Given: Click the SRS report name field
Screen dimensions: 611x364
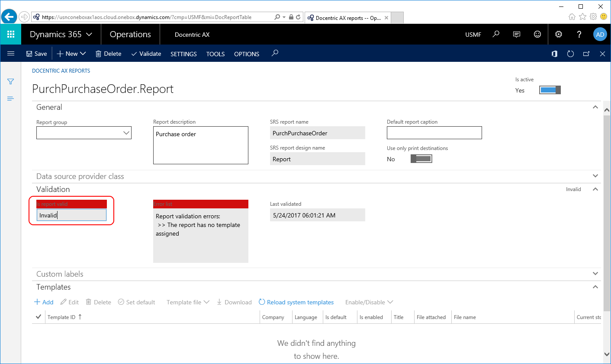Looking at the screenshot, I should tap(318, 133).
